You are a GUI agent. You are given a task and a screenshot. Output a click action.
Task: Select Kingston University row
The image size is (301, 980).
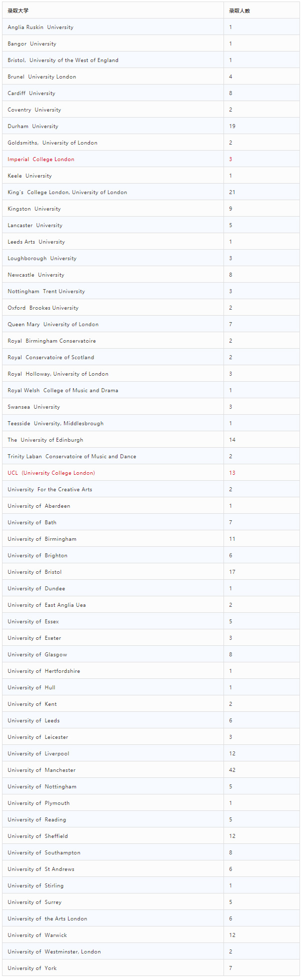click(150, 209)
